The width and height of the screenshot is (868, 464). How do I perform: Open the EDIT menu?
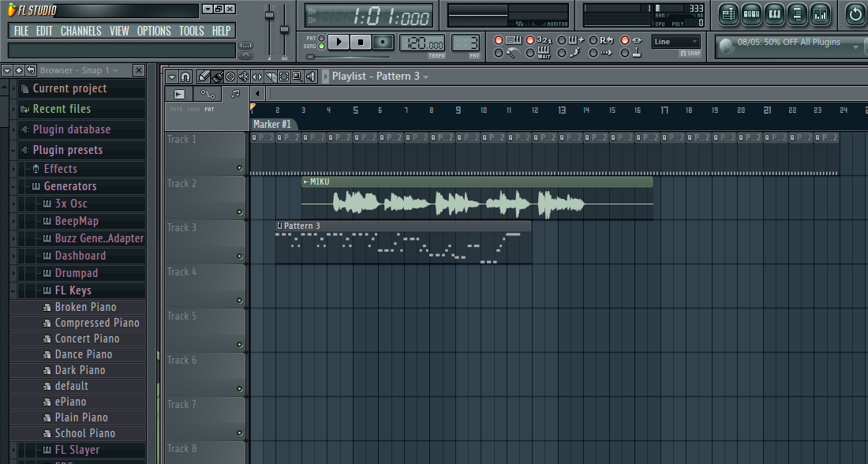click(44, 31)
